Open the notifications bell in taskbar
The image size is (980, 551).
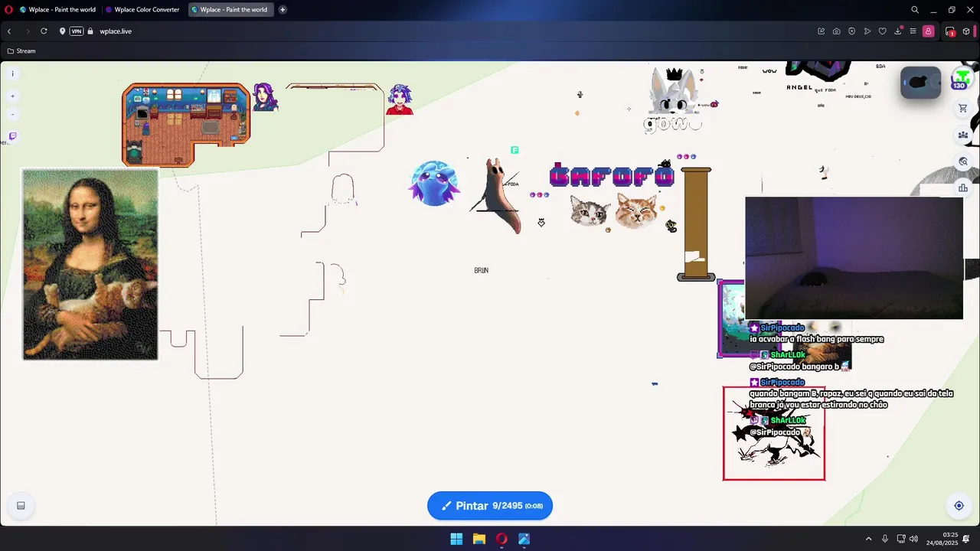coord(966,539)
